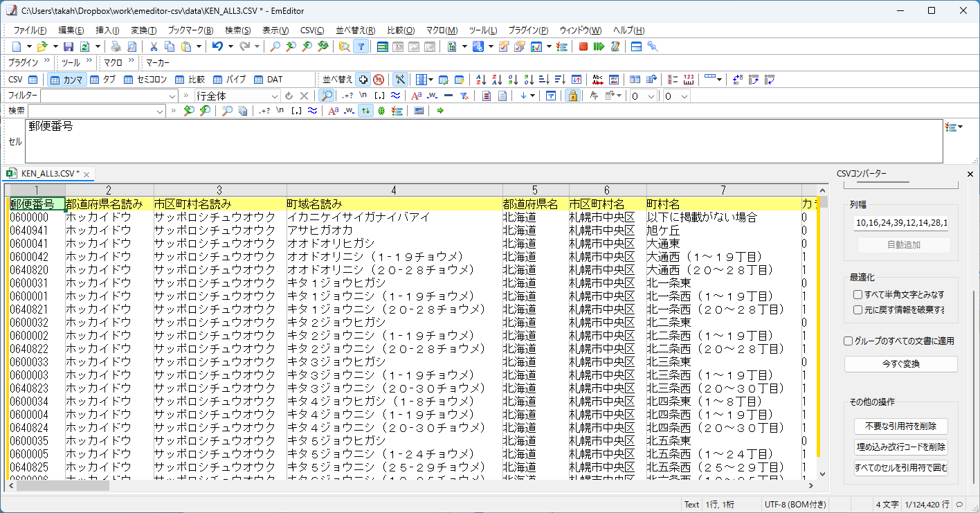Select the sort ascending A-Z icon
Screen dimensions: 980x513
click(480, 78)
